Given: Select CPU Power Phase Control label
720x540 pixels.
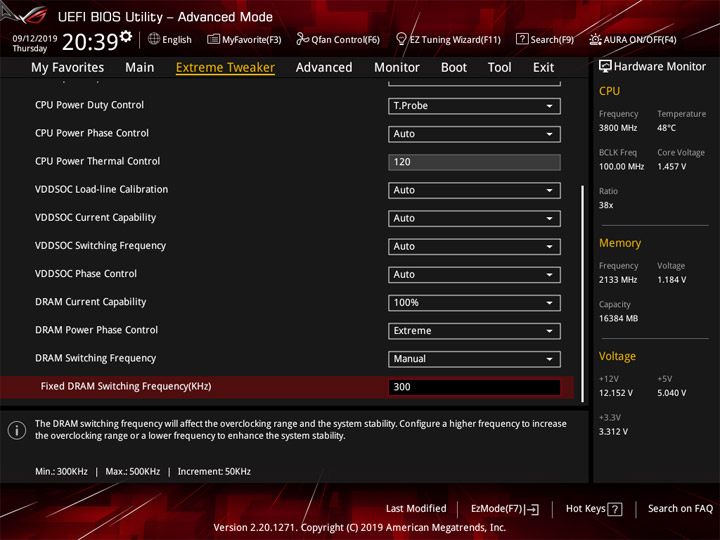Looking at the screenshot, I should click(x=92, y=133).
